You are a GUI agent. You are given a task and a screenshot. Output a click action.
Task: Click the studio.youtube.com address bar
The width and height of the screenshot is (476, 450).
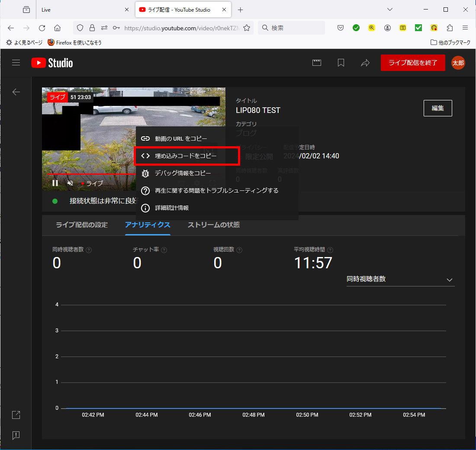click(x=182, y=28)
